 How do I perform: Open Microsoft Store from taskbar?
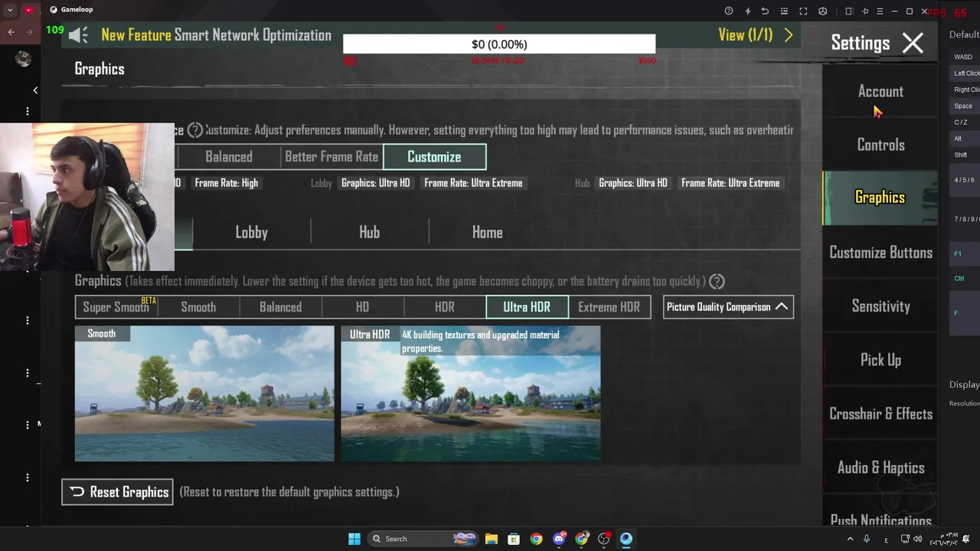click(x=514, y=539)
